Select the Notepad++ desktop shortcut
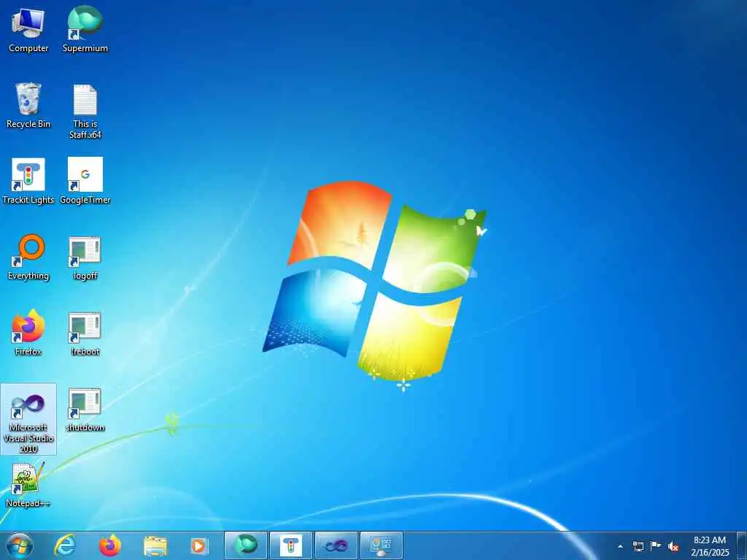Image resolution: width=747 pixels, height=560 pixels. point(28,485)
